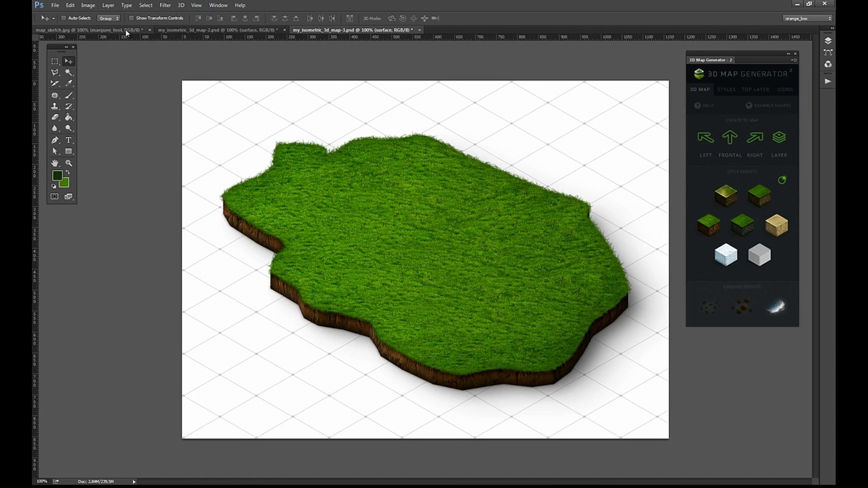Select the Clone Stamp tool
868x488 pixels.
(x=55, y=107)
